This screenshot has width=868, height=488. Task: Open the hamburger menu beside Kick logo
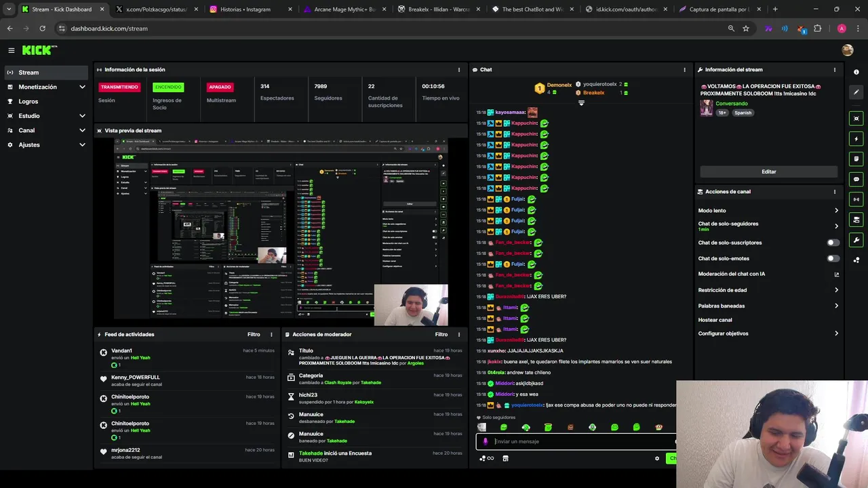(x=12, y=50)
